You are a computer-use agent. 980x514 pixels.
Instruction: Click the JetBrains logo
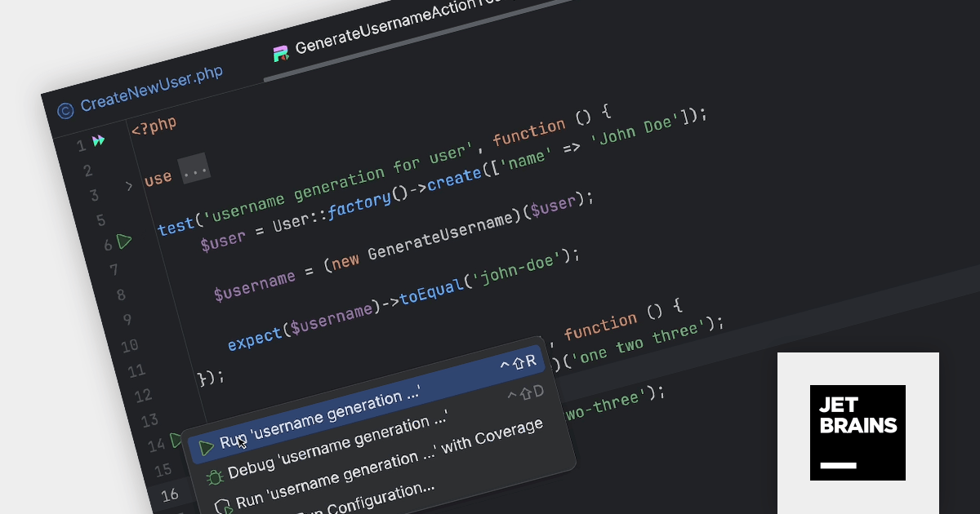[x=857, y=432]
